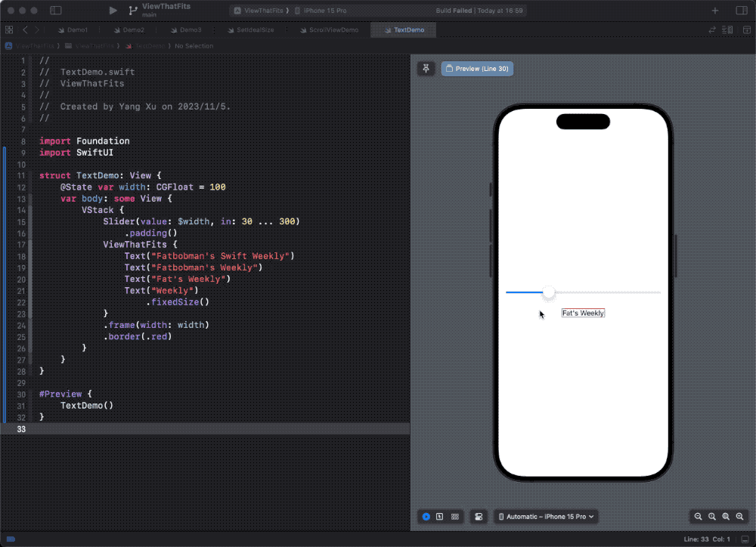Click the Preview (Line 30) button
756x547 pixels.
(477, 68)
